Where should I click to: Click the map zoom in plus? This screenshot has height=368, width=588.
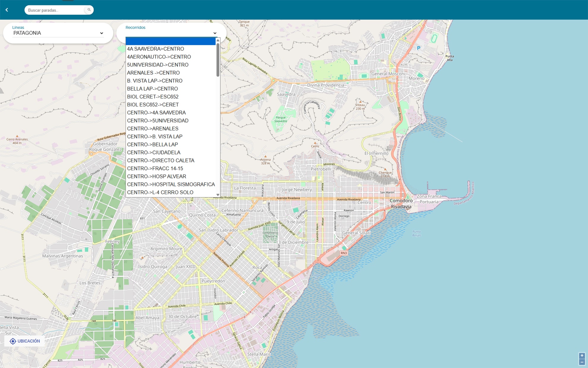coord(582,356)
